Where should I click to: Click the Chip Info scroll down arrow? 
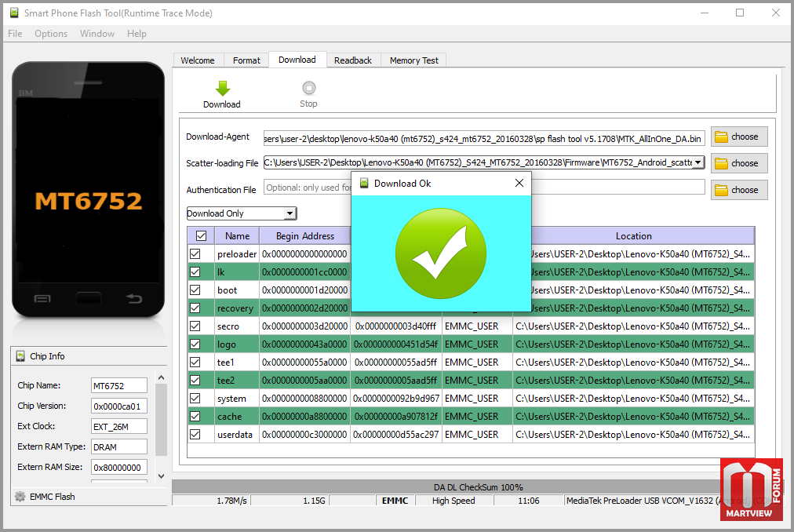[x=161, y=476]
